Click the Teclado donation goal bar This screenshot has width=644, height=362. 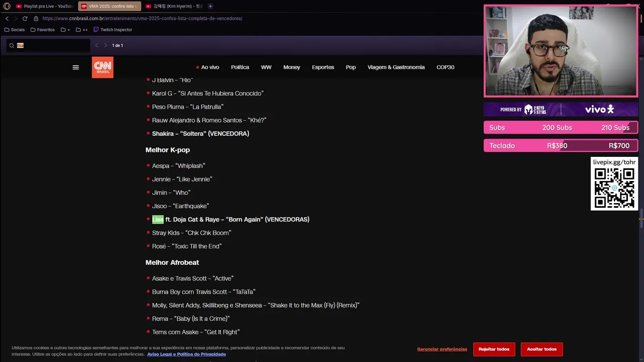click(561, 146)
